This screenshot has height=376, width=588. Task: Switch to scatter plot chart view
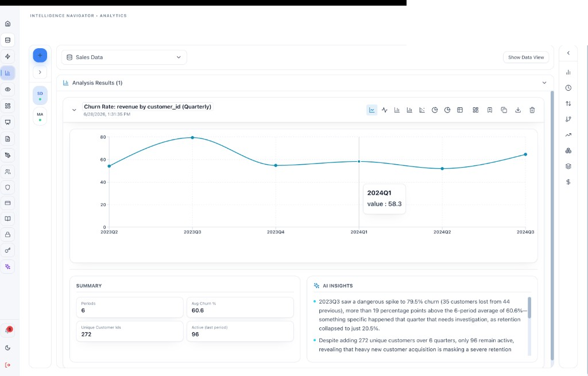tap(422, 110)
